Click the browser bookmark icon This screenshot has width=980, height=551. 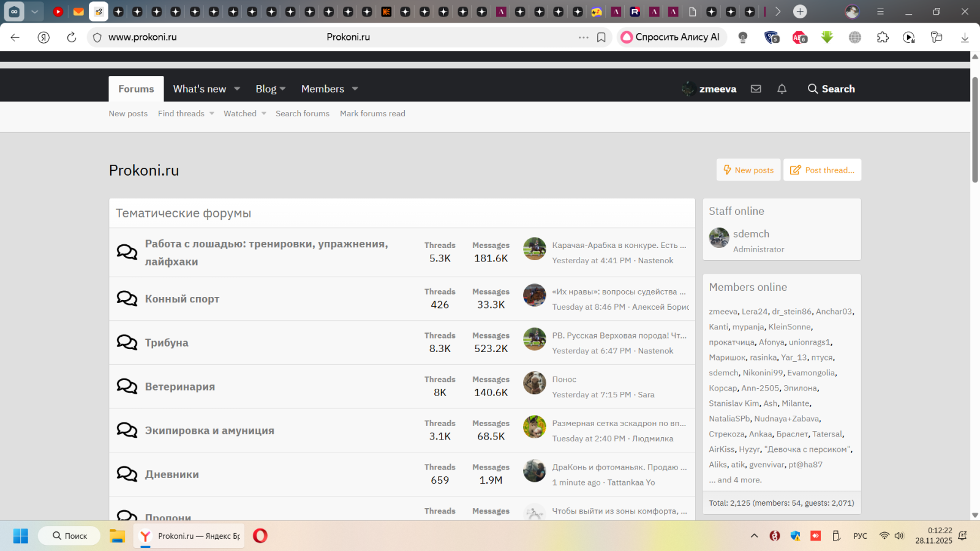pos(601,37)
